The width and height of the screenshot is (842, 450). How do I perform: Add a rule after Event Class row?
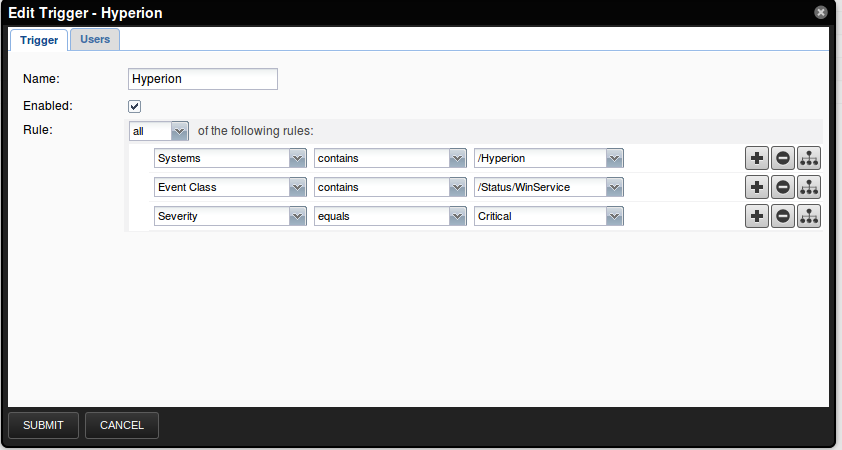[x=757, y=187]
